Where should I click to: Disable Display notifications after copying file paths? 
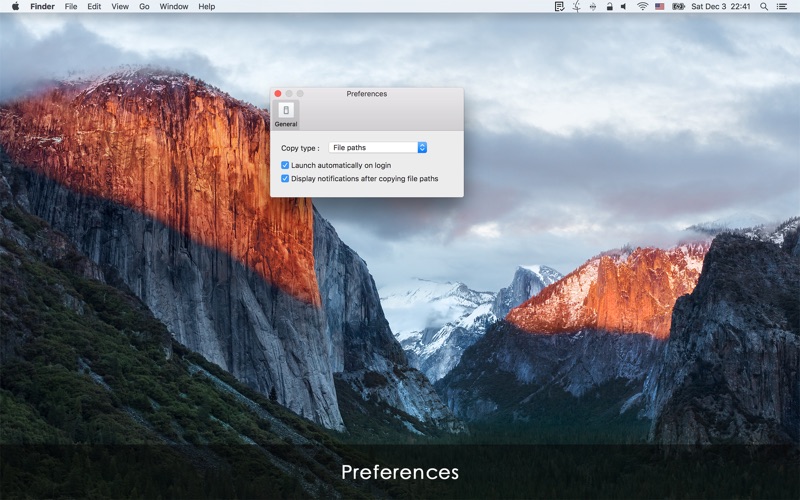pos(285,179)
